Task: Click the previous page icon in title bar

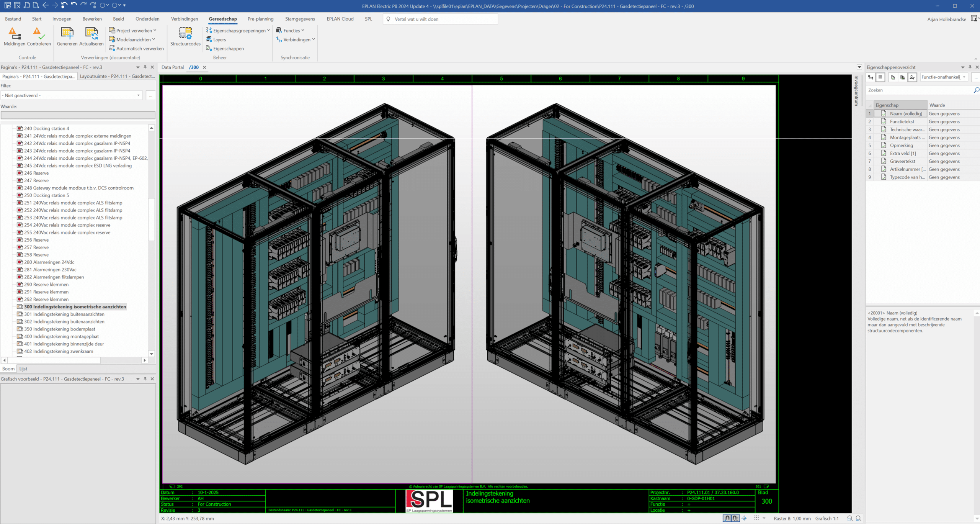Action: pyautogui.click(x=27, y=5)
